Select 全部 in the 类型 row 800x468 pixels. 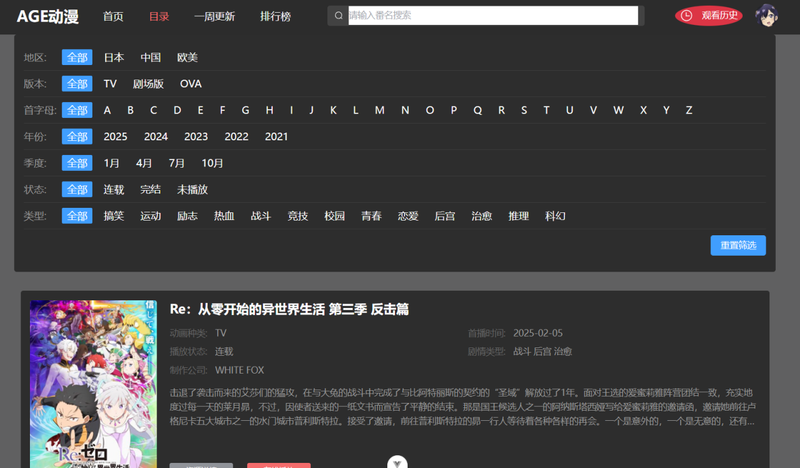[x=77, y=216]
